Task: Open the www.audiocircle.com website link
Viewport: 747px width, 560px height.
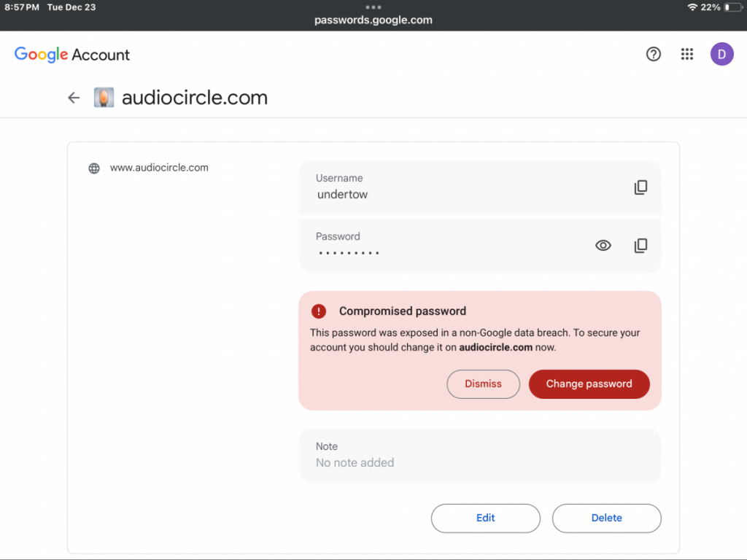Action: point(159,168)
